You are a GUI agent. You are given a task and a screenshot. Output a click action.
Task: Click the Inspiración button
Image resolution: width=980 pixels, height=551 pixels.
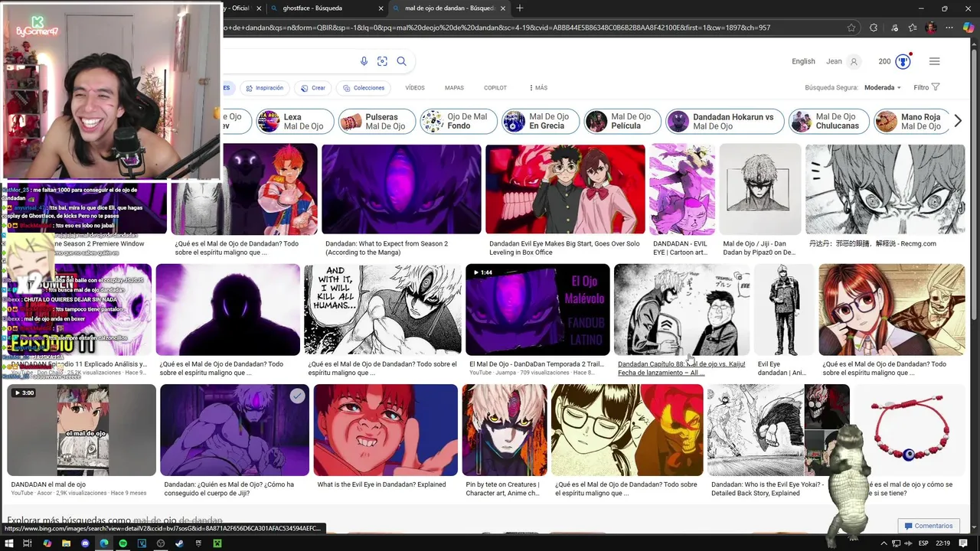coord(264,87)
